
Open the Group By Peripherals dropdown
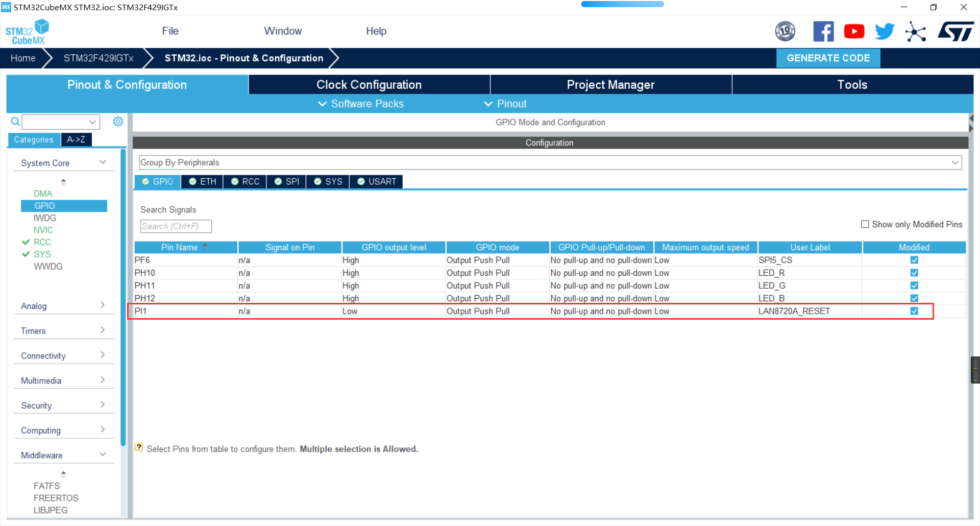pyautogui.click(x=550, y=162)
